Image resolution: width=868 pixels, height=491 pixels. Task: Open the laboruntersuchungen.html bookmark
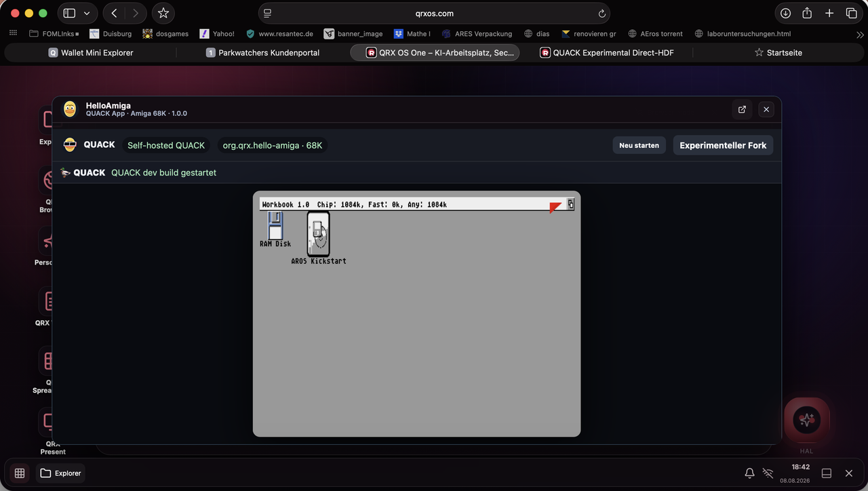(x=743, y=34)
